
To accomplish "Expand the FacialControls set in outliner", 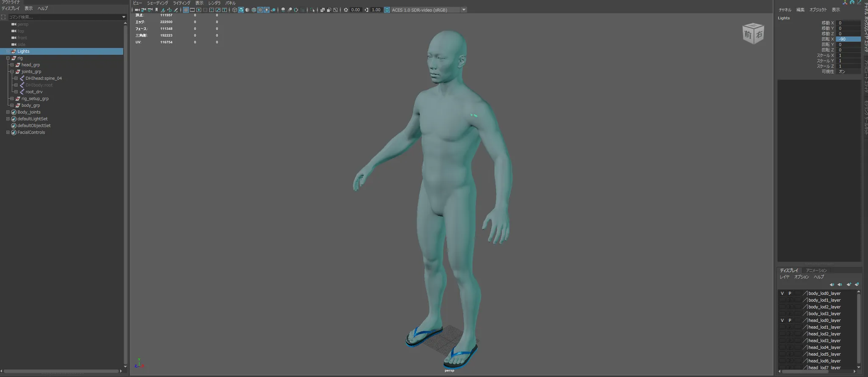I will pyautogui.click(x=8, y=132).
